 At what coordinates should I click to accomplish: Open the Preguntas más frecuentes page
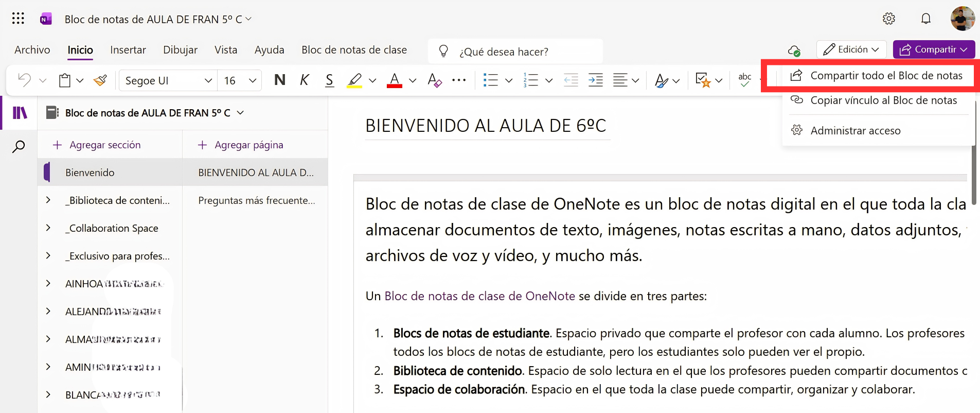point(256,200)
